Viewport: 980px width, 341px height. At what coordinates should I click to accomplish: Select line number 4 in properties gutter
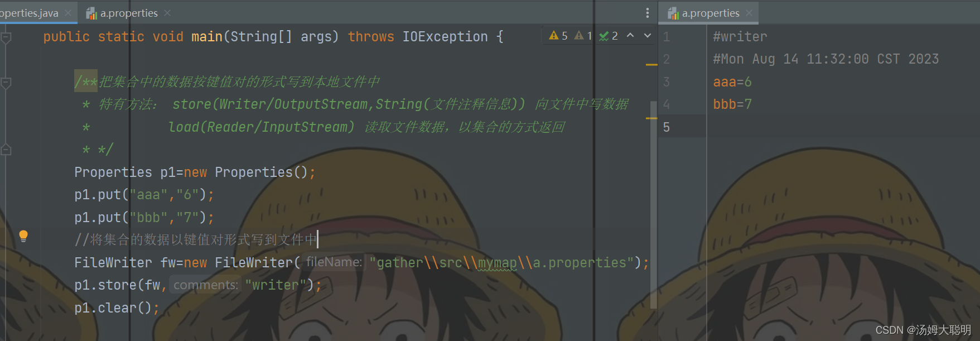(x=667, y=104)
